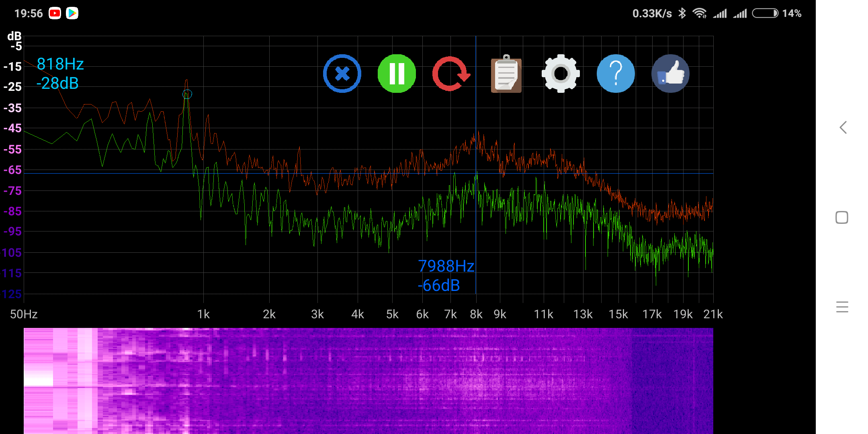This screenshot has height=434, width=868.
Task: Click the -45 dB axis label
Action: click(x=12, y=128)
